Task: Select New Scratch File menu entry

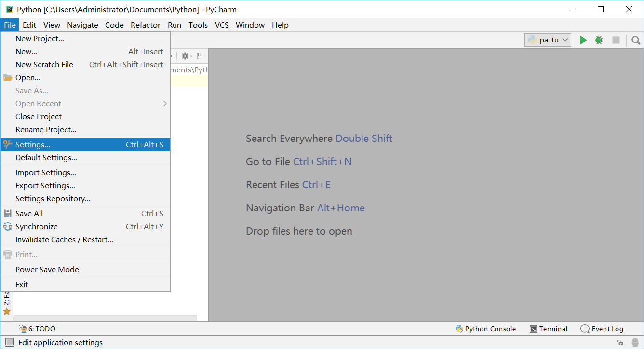Action: pyautogui.click(x=85, y=65)
